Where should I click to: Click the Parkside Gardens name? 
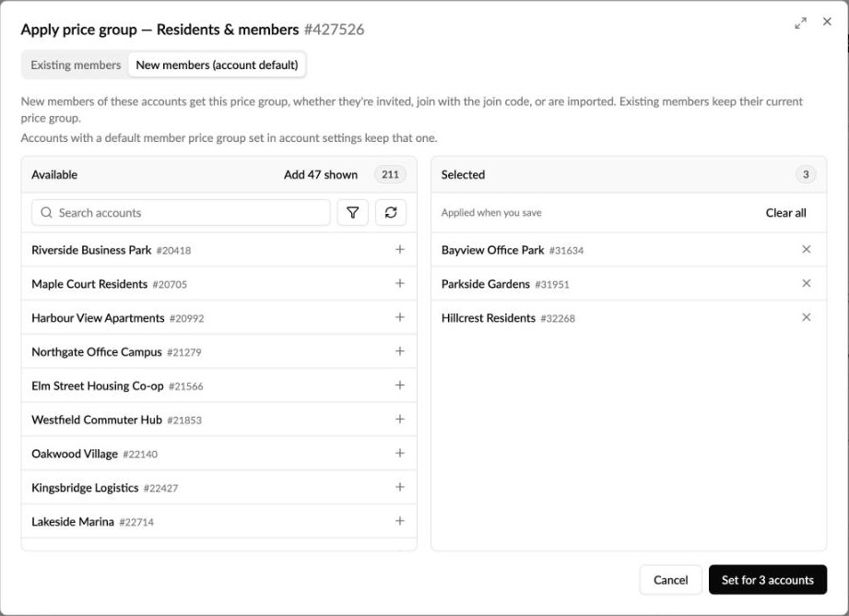pyautogui.click(x=486, y=284)
